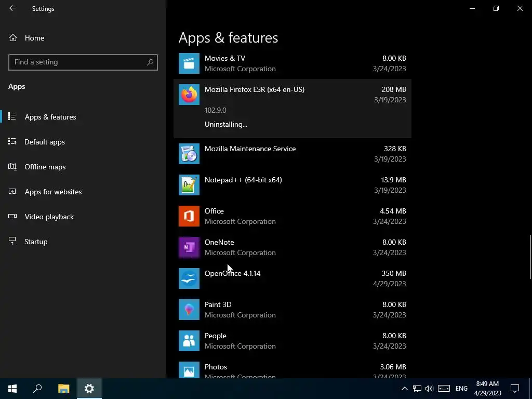
Task: Go to Settings Home
Action: (83, 38)
